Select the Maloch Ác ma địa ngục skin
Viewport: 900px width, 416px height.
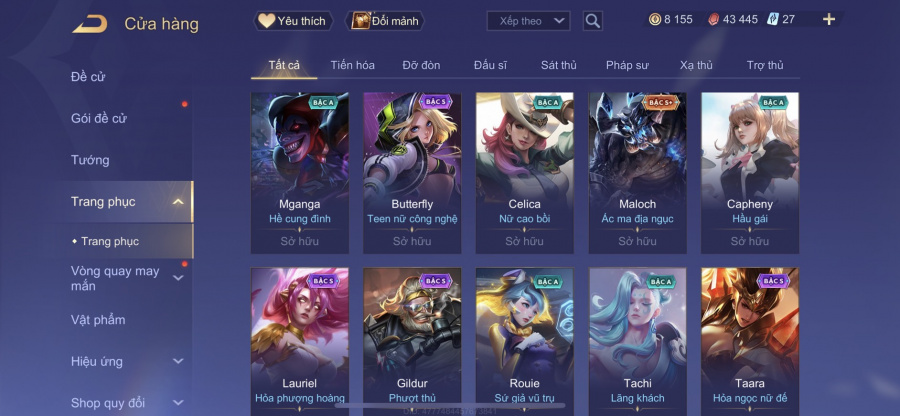[637, 173]
